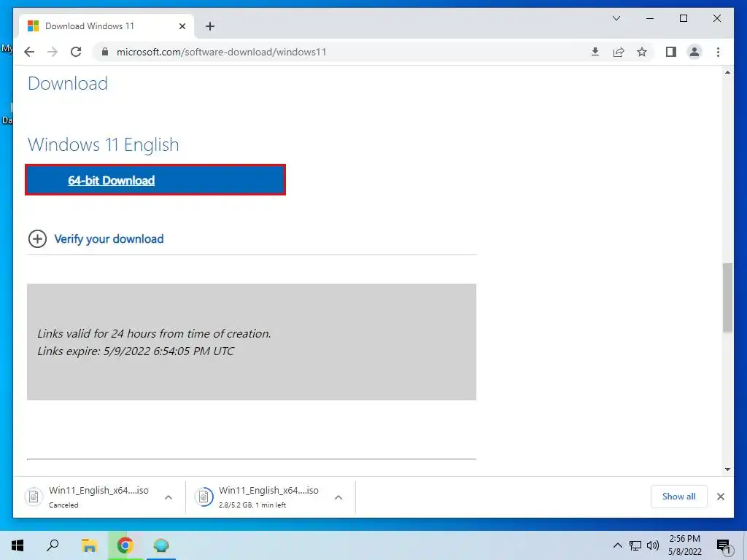Reload the Microsoft download page

pyautogui.click(x=76, y=52)
